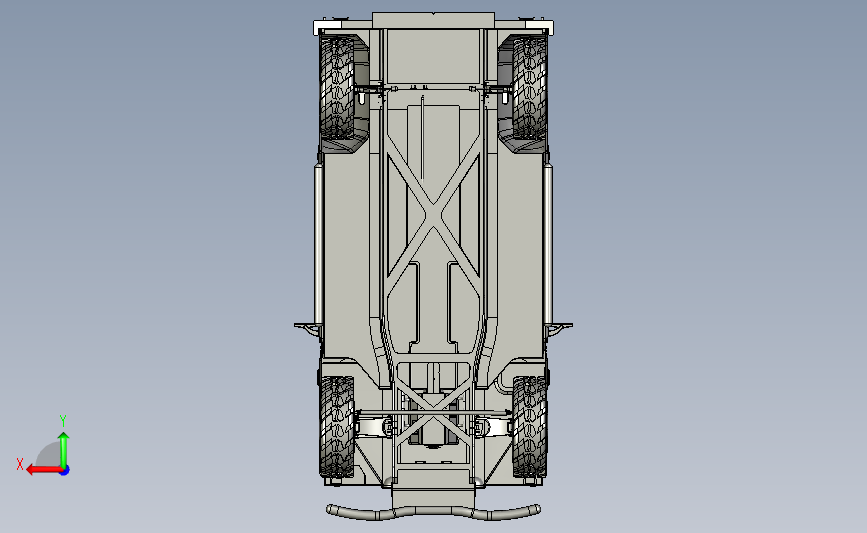The image size is (867, 533).
Task: Select the Y axis label on the triad
Action: click(x=63, y=421)
